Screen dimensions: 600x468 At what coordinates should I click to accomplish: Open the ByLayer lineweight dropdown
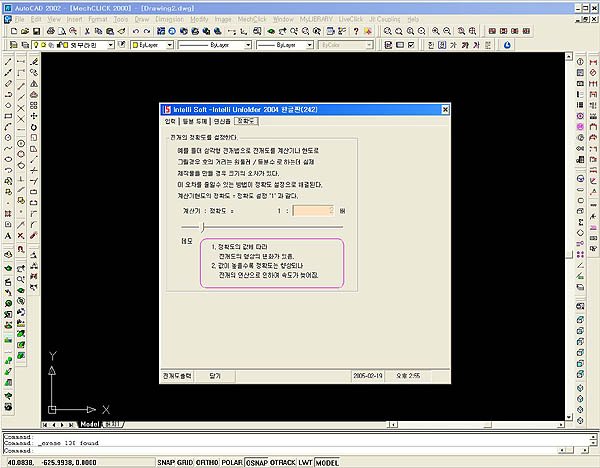click(310, 45)
